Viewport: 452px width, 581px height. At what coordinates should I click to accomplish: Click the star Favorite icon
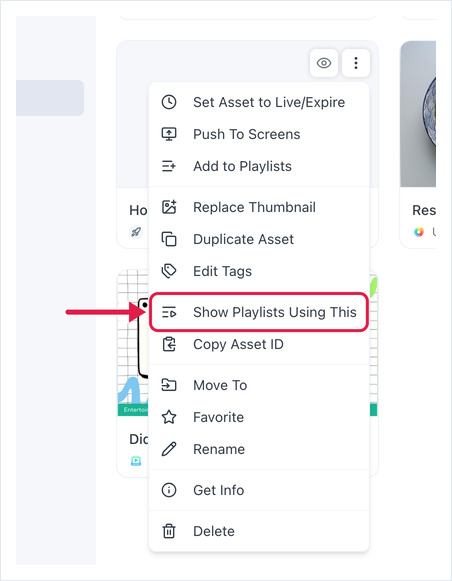(x=169, y=417)
